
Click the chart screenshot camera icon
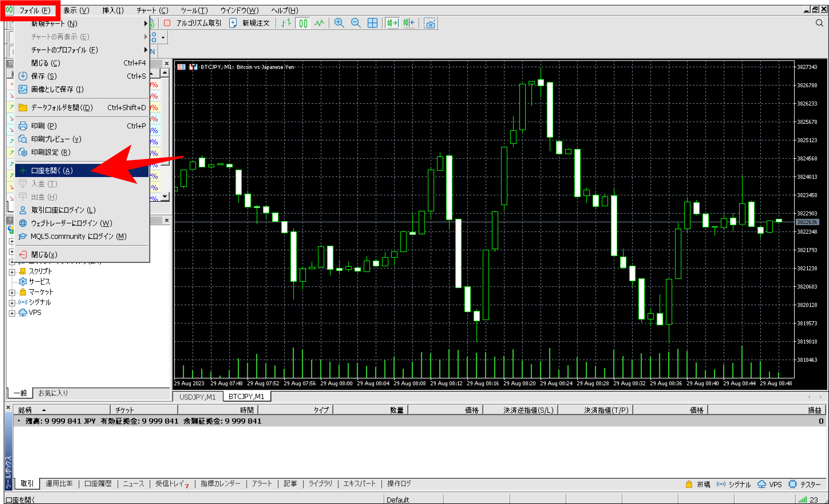[x=429, y=23]
